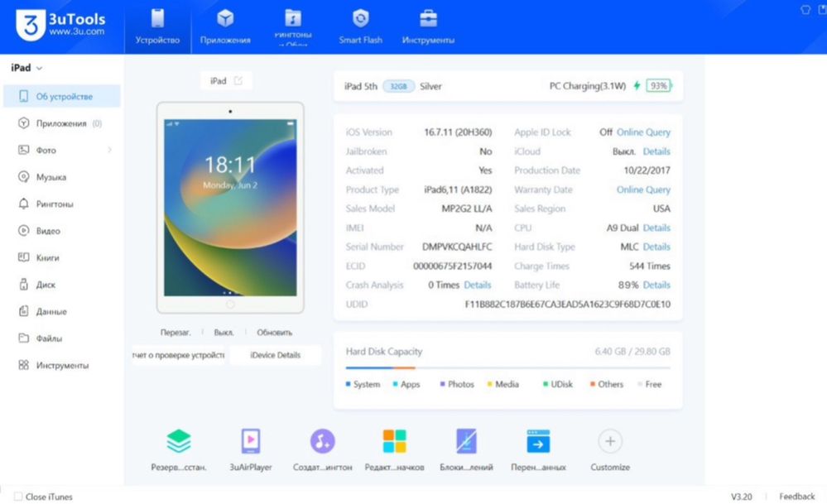Viewport: 827px width, 504px height.
Task: Open iCloud Details link
Action: (x=656, y=151)
